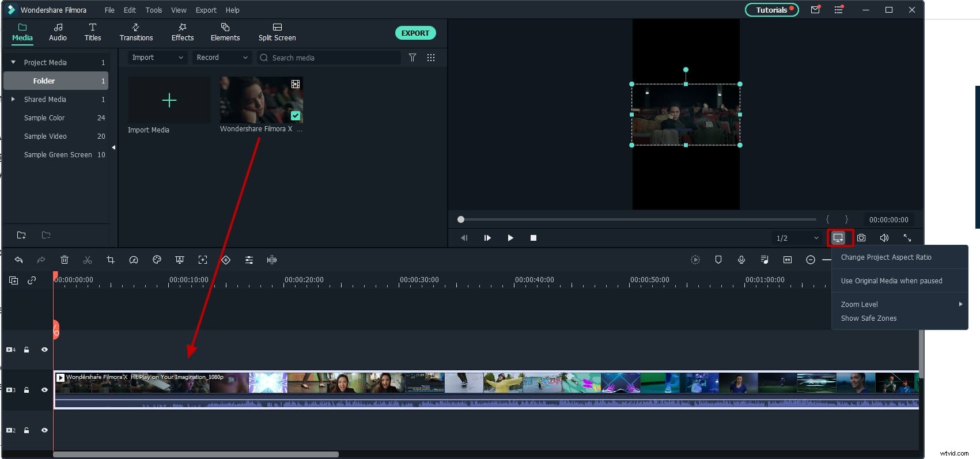
Task: Click the Audio waveform icon in toolbar
Action: pos(272,260)
